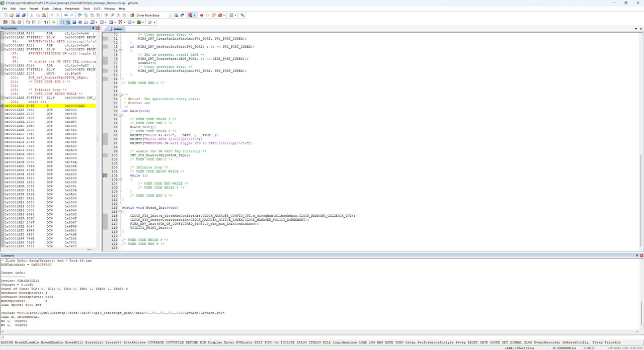Click the Open file icon
The height and width of the screenshot is (350, 644).
click(12, 15)
